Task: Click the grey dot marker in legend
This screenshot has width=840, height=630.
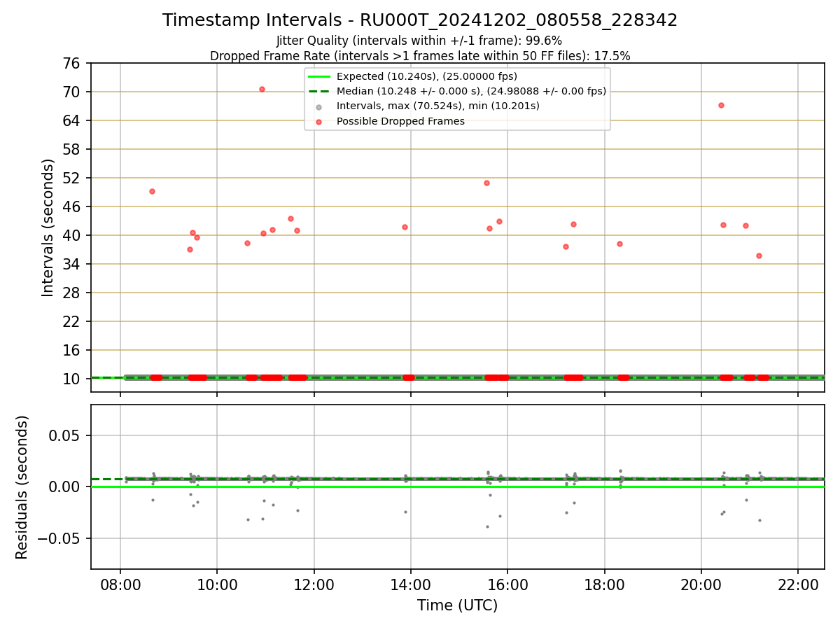Action: (x=318, y=106)
